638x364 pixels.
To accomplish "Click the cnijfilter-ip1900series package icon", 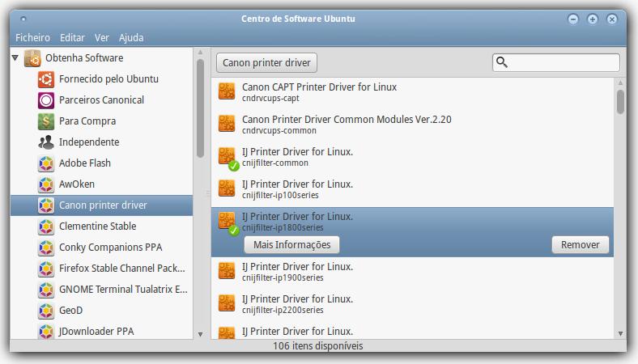I will pos(227,271).
